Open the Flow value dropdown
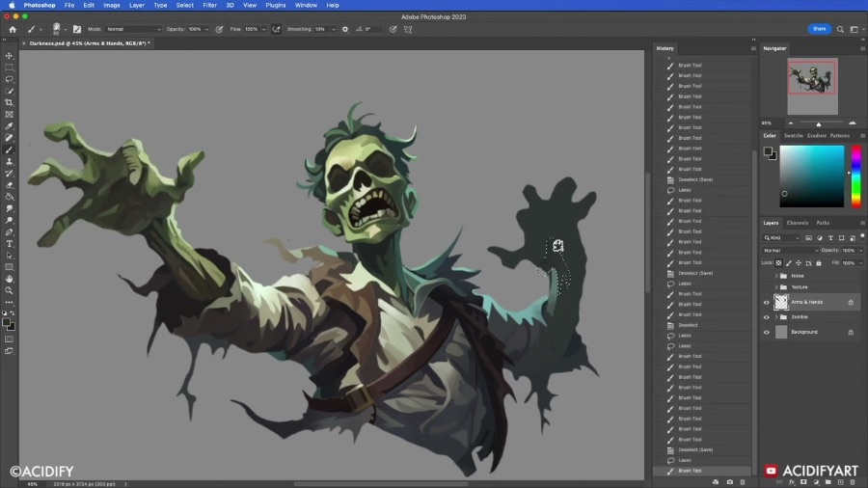Viewport: 868px width, 488px height. 263,29
